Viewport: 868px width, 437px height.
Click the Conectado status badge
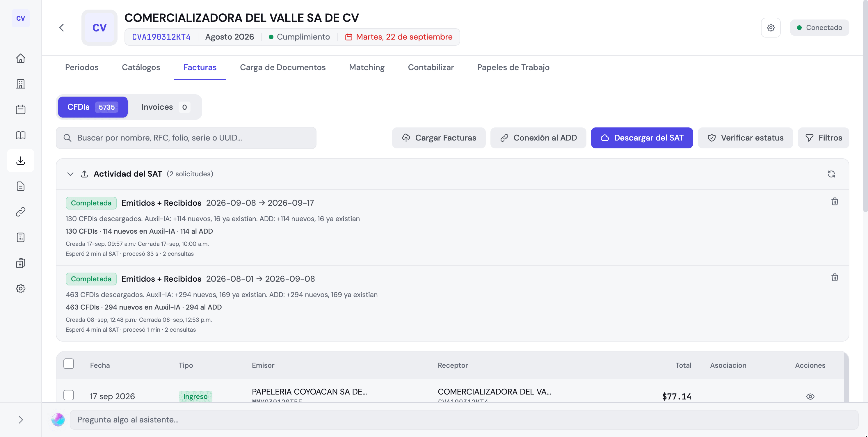(x=819, y=28)
